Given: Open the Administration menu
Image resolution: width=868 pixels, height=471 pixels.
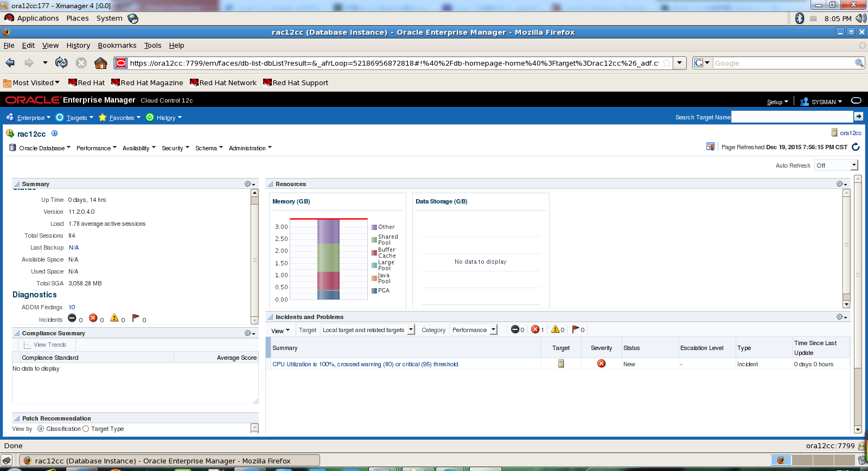Looking at the screenshot, I should coord(250,148).
